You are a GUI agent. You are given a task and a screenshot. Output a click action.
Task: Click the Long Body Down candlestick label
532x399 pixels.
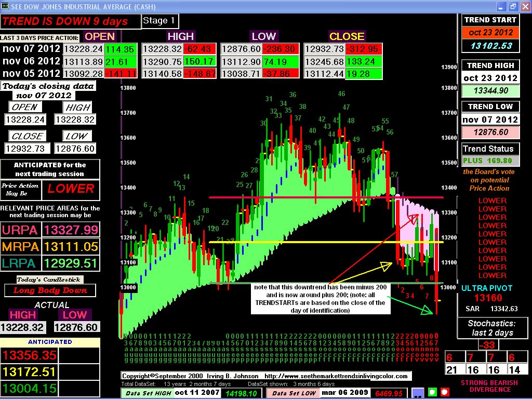pyautogui.click(x=50, y=290)
